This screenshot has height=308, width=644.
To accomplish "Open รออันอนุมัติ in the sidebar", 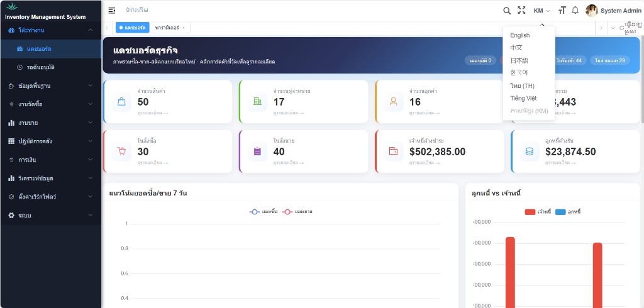I will tap(50, 67).
